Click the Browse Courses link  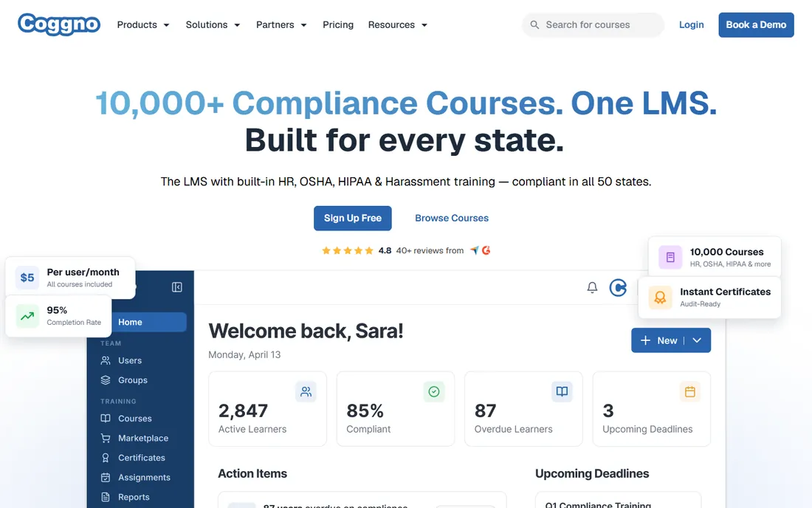[452, 218]
